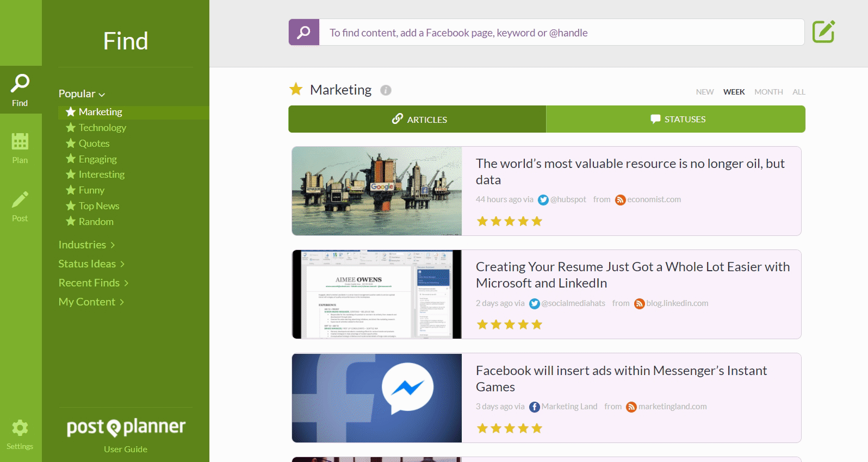
Task: Open the Post pencil section
Action: point(20,207)
